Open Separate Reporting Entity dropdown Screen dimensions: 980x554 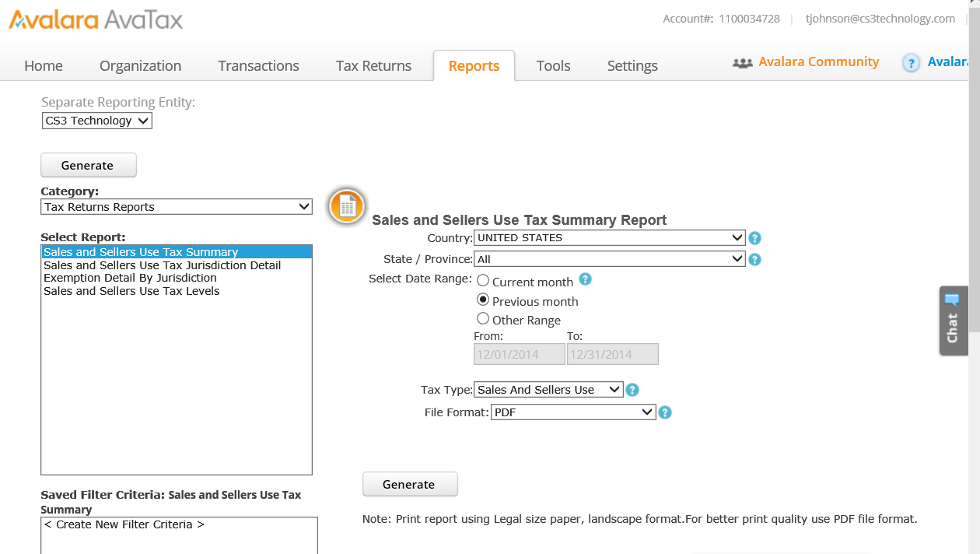(x=97, y=121)
